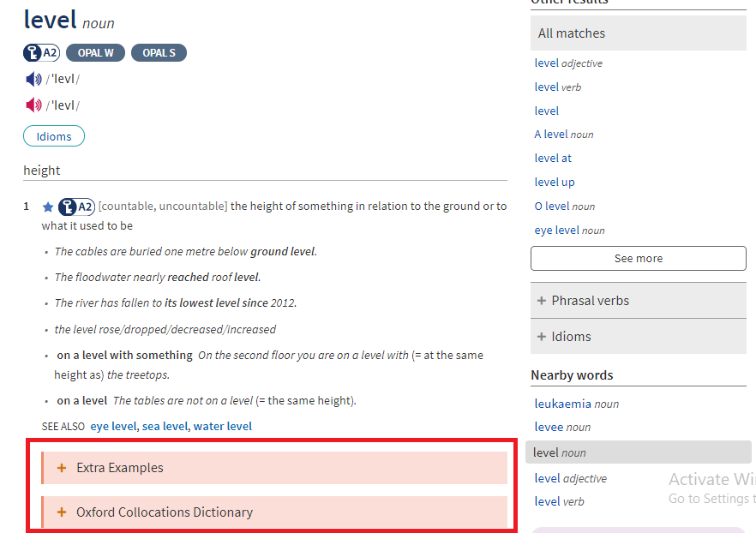The image size is (756, 533).
Task: Open the water level cross-reference link
Action: [222, 426]
